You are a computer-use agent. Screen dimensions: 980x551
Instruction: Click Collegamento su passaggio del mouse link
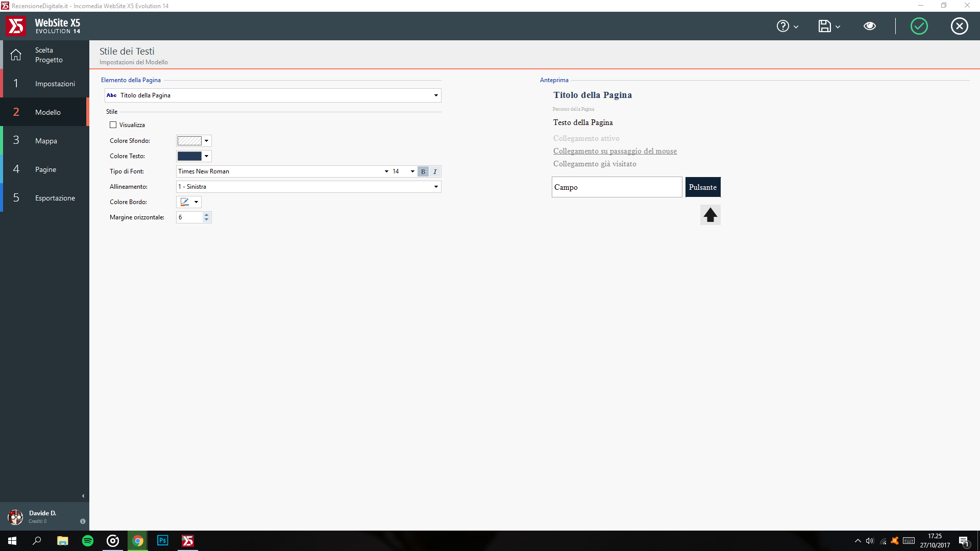coord(615,151)
